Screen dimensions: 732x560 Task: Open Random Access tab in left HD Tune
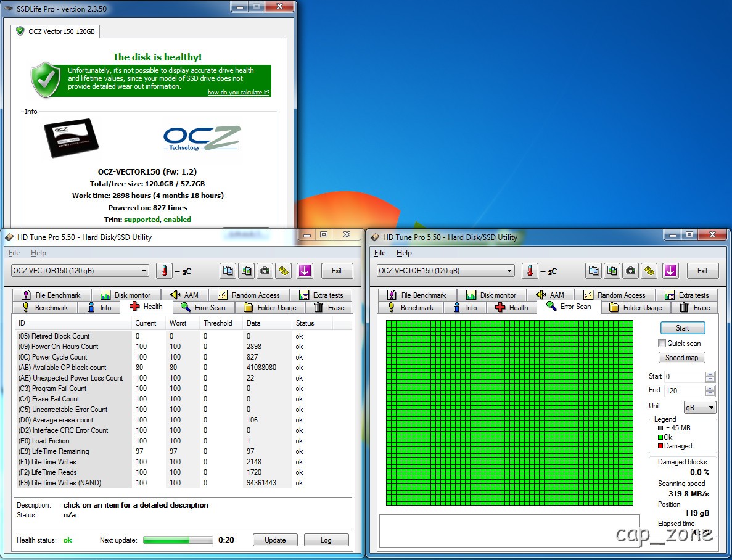[x=249, y=295]
